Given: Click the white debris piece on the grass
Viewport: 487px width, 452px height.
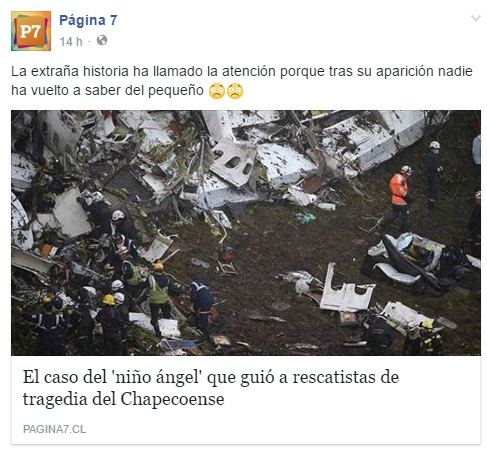Looking at the screenshot, I should pos(347,290).
